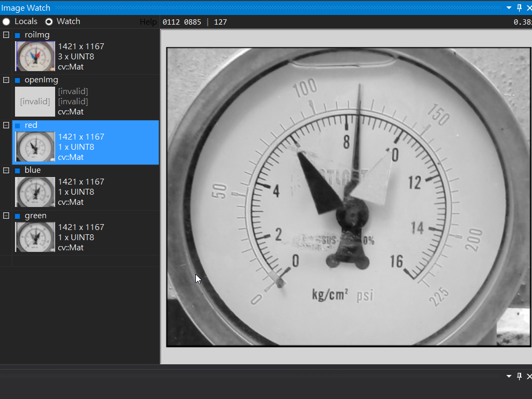Click the Image Watch title text
The width and height of the screenshot is (532, 399).
point(26,8)
